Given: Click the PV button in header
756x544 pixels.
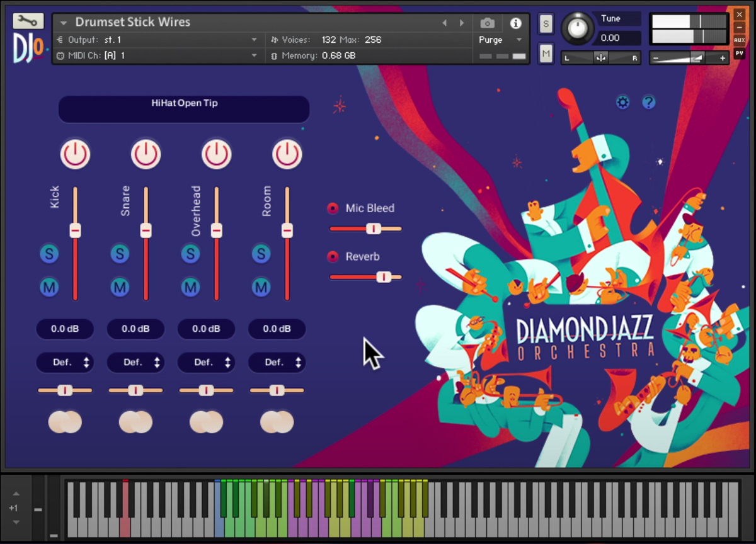Looking at the screenshot, I should [x=740, y=54].
